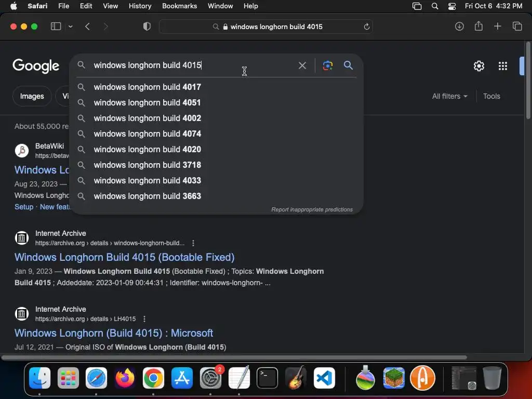Viewport: 532px width, 399px height.
Task: Open Google quick settings gear
Action: (478, 66)
